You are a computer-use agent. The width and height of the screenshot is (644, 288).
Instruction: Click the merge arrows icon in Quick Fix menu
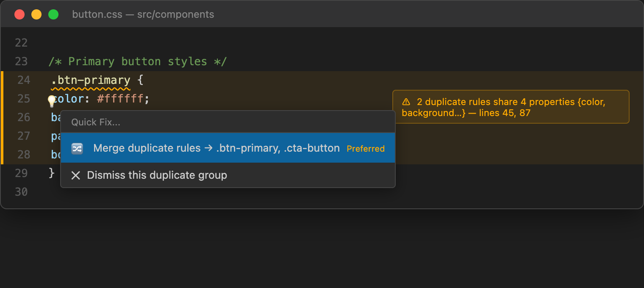[x=77, y=148]
